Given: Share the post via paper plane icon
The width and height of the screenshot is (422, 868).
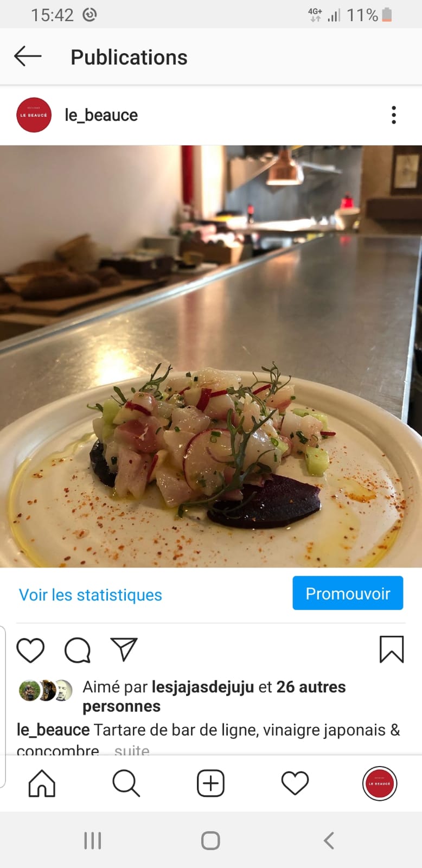Looking at the screenshot, I should pos(124,649).
